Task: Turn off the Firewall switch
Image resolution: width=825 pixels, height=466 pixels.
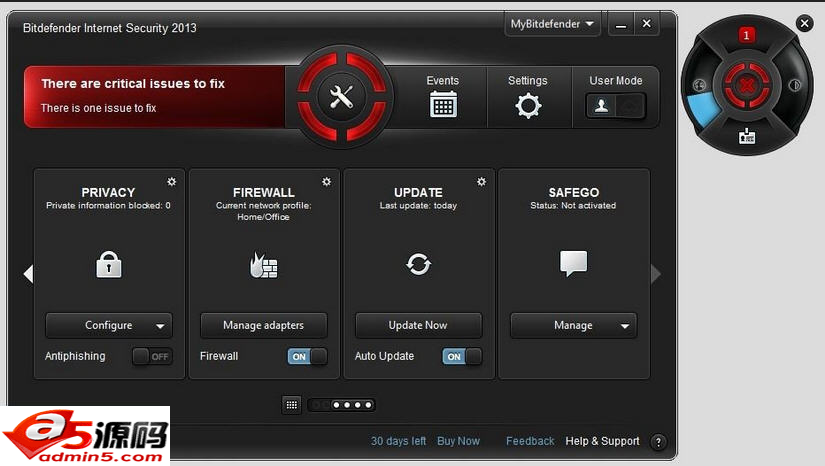Action: [x=307, y=357]
